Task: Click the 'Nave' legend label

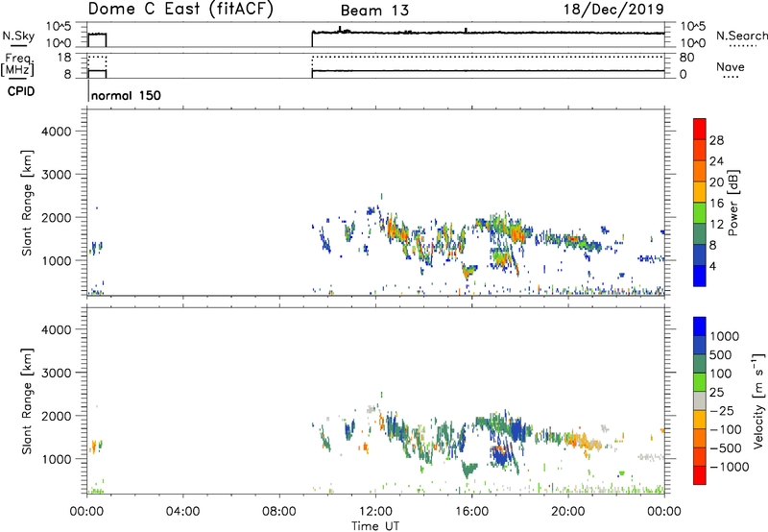Action: (x=731, y=66)
